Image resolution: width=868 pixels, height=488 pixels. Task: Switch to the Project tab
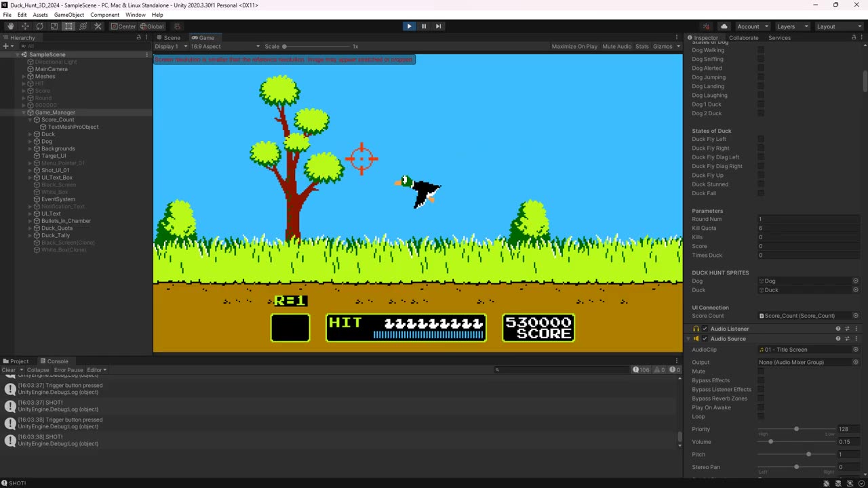(16, 361)
